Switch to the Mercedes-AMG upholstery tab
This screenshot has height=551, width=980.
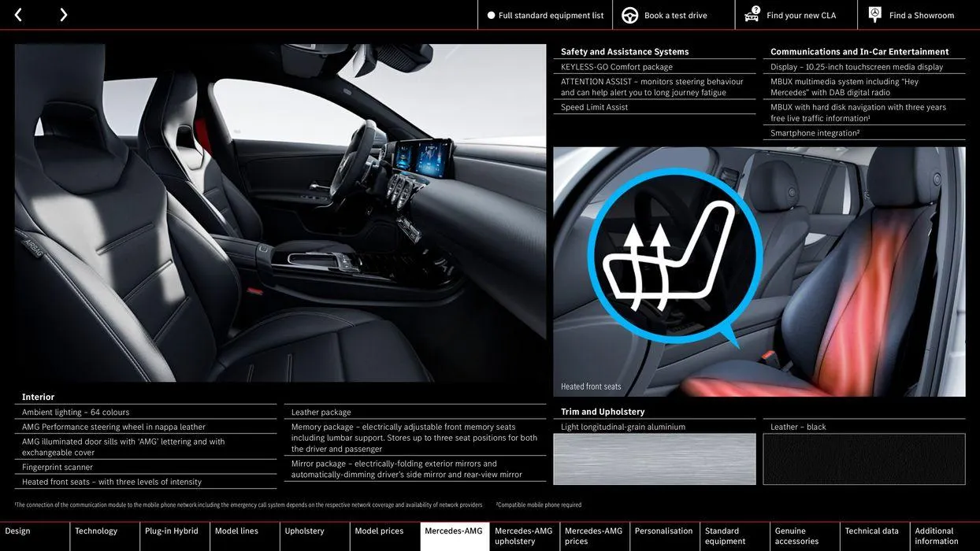(523, 535)
